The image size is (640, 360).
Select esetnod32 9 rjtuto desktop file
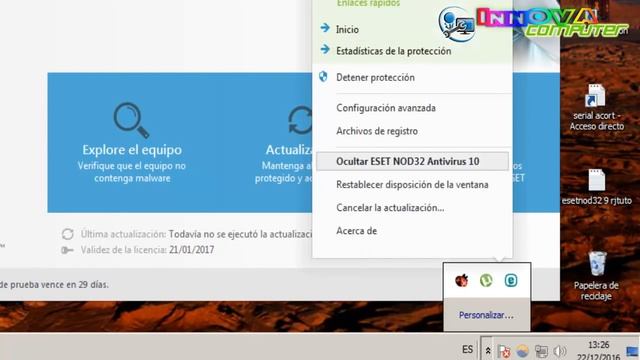click(596, 187)
